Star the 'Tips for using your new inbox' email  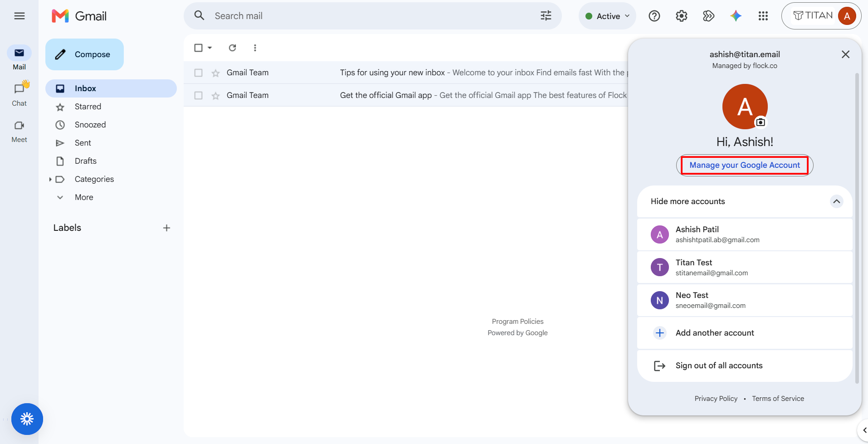[x=215, y=73]
